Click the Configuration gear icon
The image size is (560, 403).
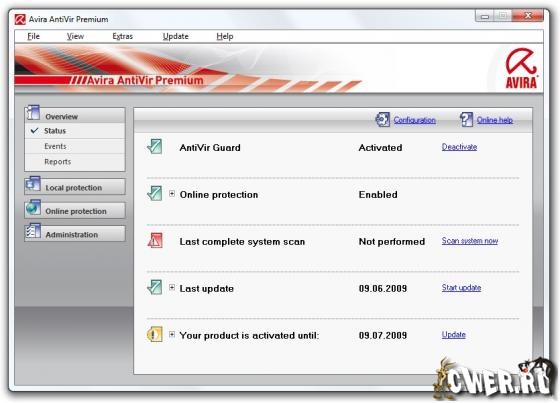382,119
